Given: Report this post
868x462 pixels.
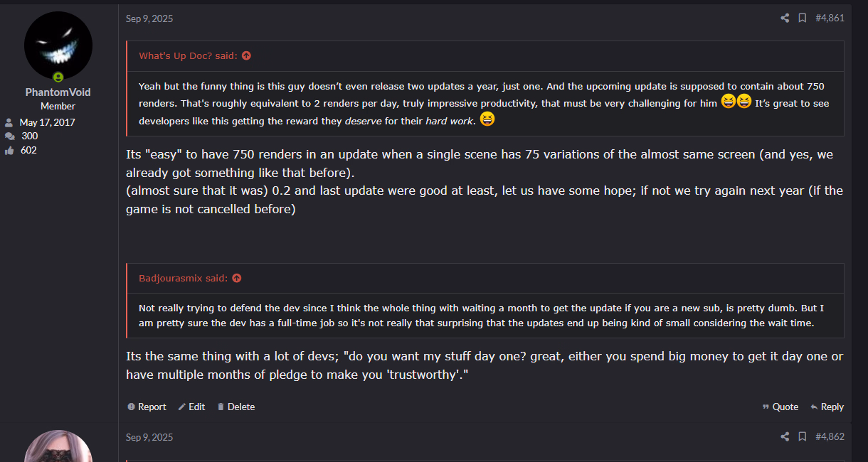Looking at the screenshot, I should (x=147, y=407).
